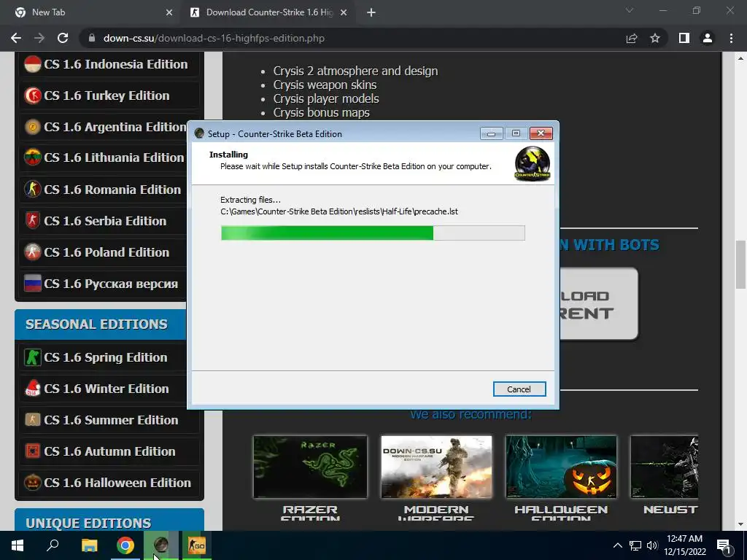This screenshot has height=560, width=747.
Task: Cancel the Counter-Strike installation
Action: click(x=519, y=389)
